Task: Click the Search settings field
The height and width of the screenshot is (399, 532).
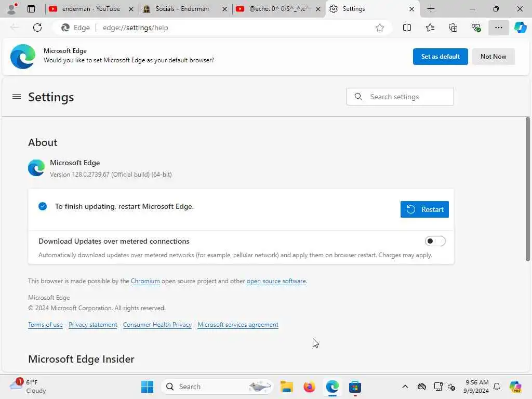Action: [400, 97]
